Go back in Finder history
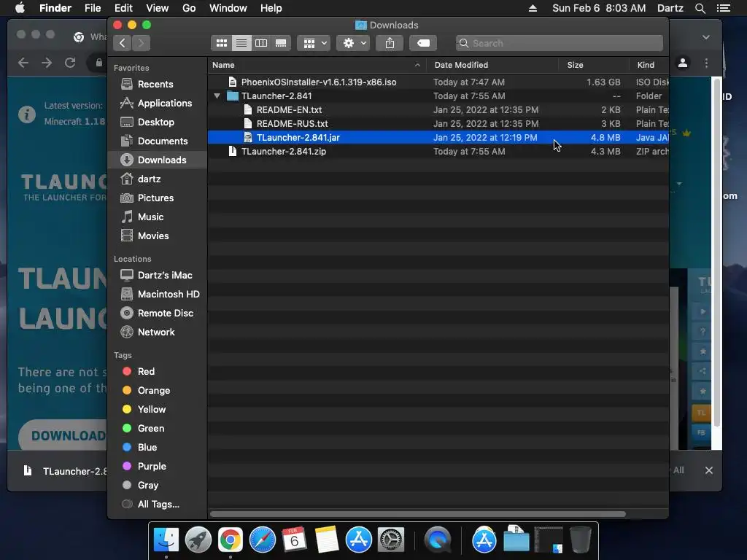Viewport: 747px width, 560px height. click(123, 43)
